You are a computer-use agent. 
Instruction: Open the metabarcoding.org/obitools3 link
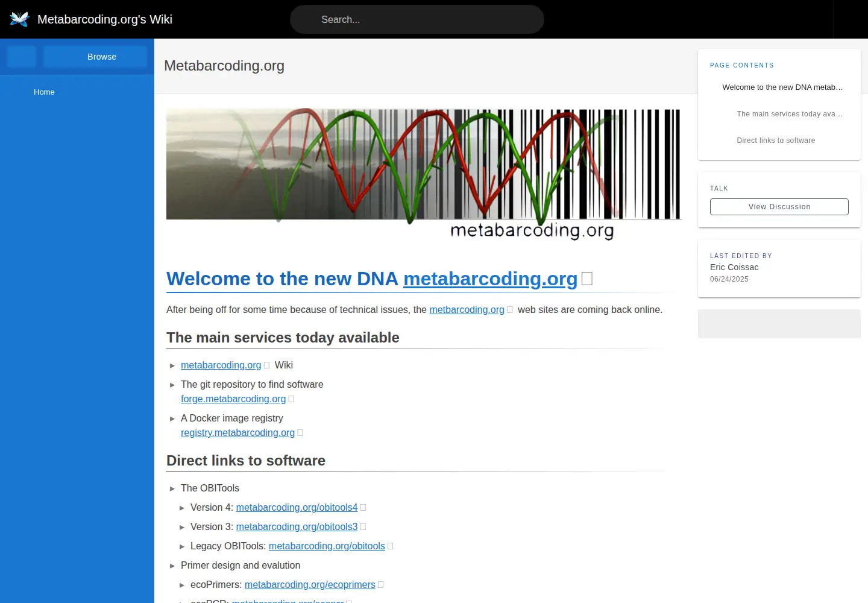[x=297, y=526]
